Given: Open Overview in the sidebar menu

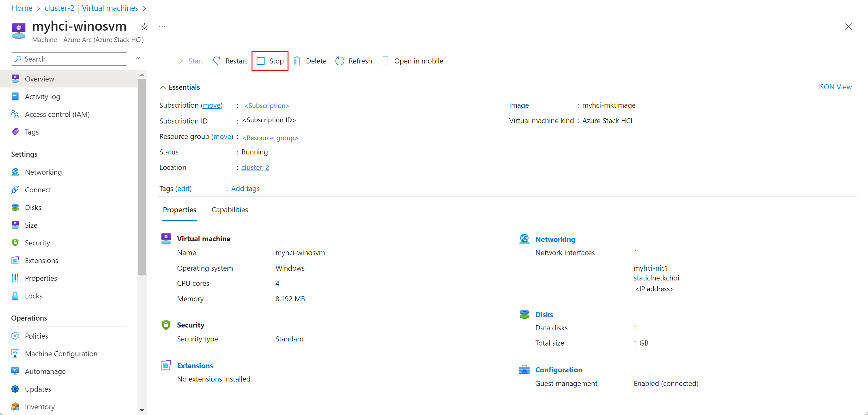Looking at the screenshot, I should click(x=69, y=79).
